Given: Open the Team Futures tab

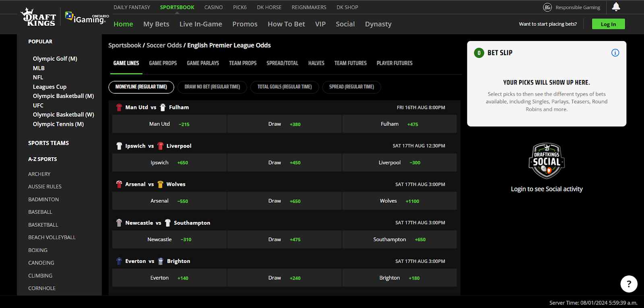Looking at the screenshot, I should click(x=351, y=63).
